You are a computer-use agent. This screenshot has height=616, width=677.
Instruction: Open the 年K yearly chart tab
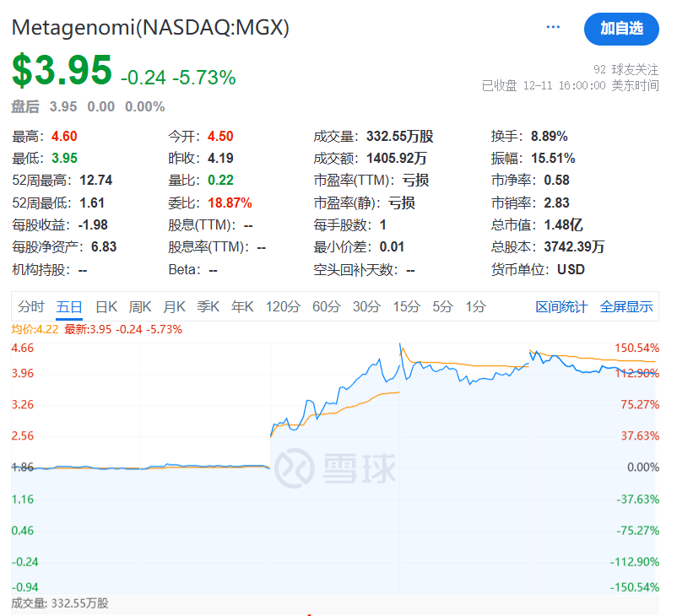pyautogui.click(x=242, y=306)
